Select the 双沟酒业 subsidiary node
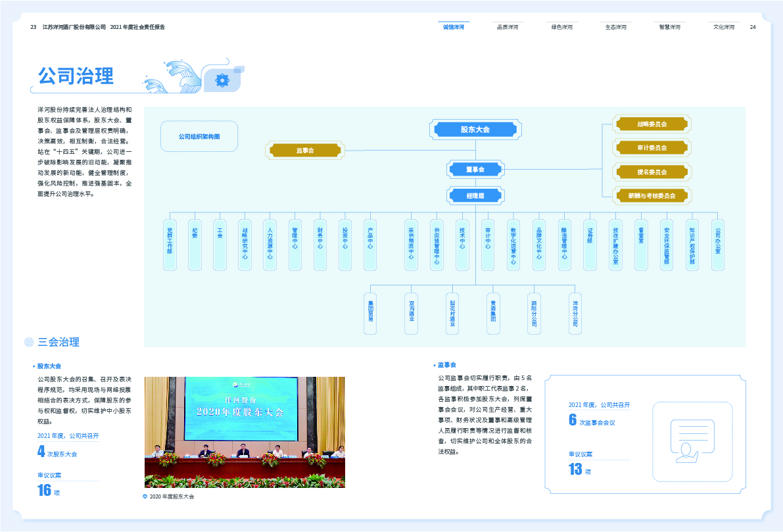 [x=412, y=313]
